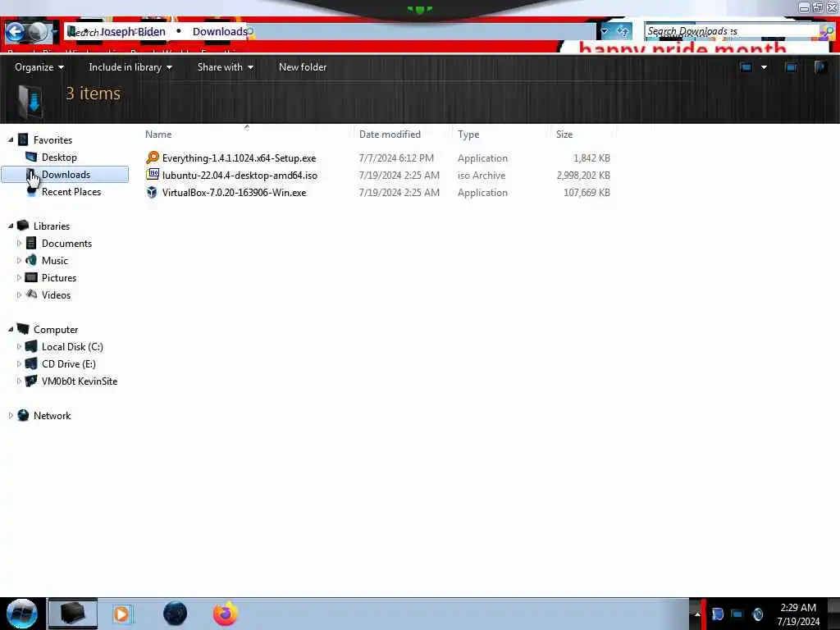This screenshot has width=840, height=630.
Task: Expand Local Disk (C:) tree node
Action: (20, 347)
